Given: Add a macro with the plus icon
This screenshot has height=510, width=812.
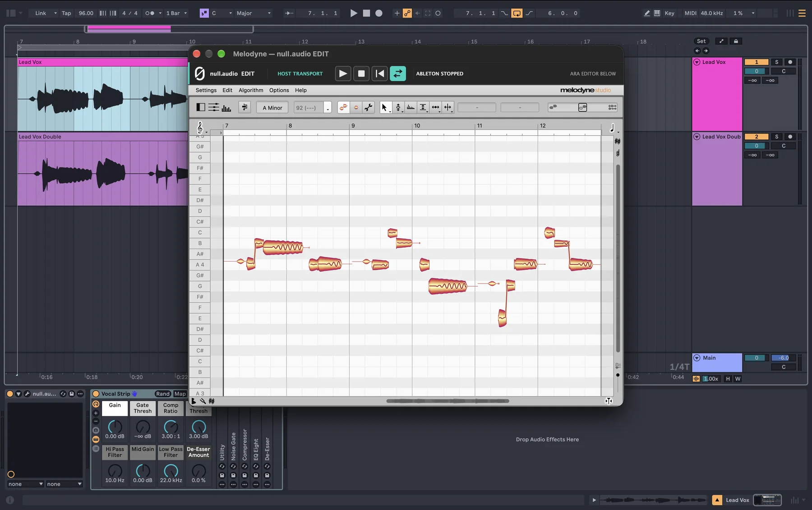Looking at the screenshot, I should coord(96,413).
